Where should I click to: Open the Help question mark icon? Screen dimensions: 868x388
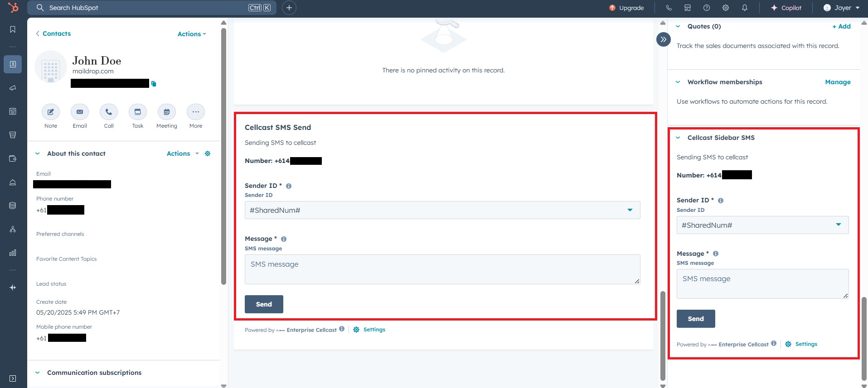(x=707, y=8)
